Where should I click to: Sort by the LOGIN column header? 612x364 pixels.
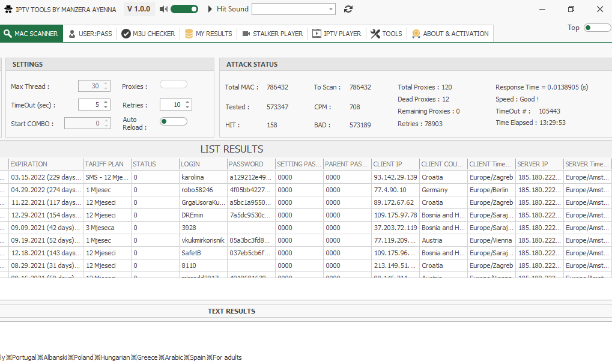[x=202, y=164]
